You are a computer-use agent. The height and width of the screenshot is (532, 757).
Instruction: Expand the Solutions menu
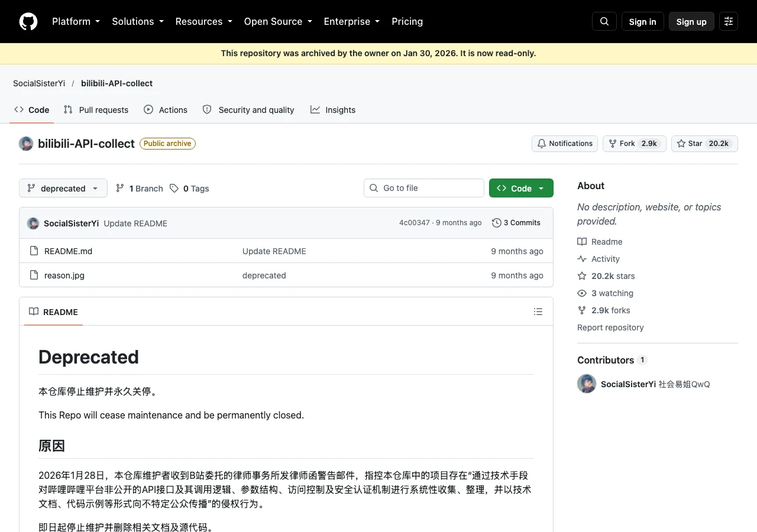138,21
